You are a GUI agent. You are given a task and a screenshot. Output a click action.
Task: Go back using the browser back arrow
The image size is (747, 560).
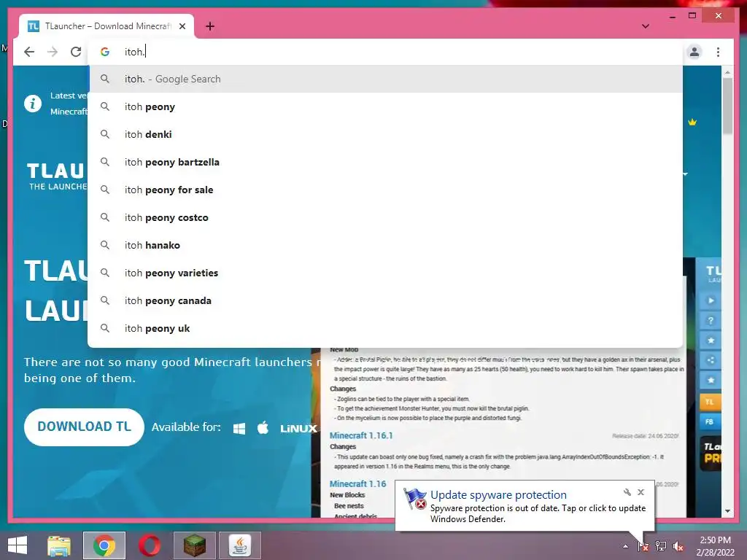click(29, 52)
